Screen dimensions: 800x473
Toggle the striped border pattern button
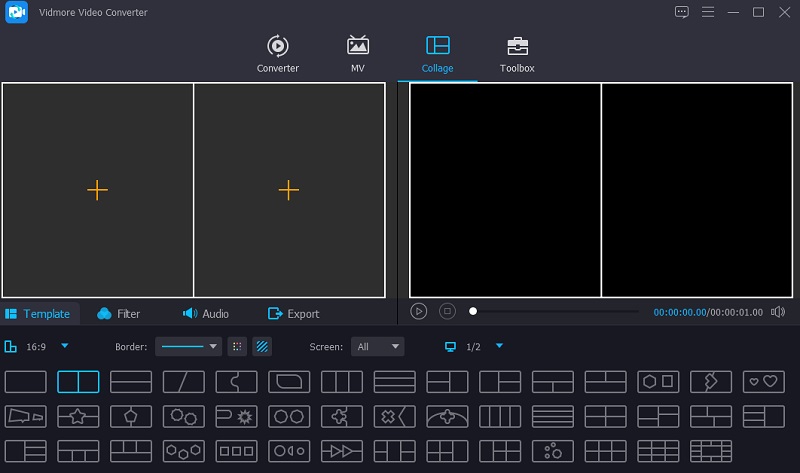(262, 347)
